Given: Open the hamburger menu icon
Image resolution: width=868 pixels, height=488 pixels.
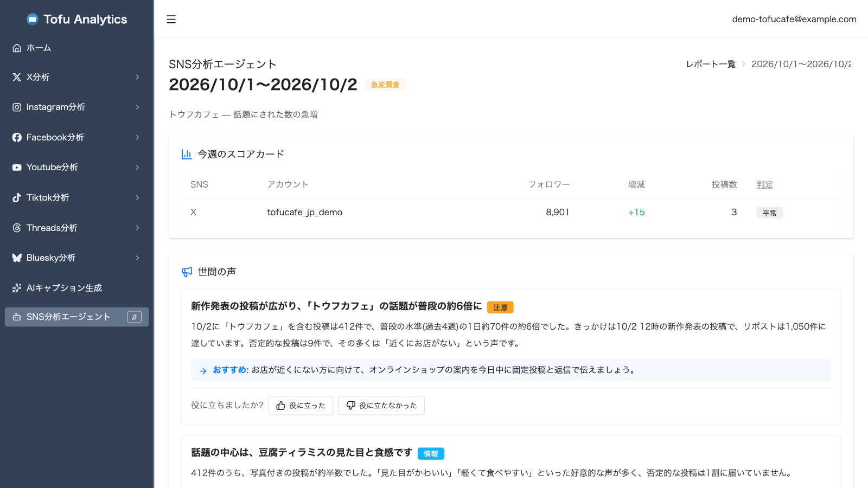Looking at the screenshot, I should click(x=171, y=20).
